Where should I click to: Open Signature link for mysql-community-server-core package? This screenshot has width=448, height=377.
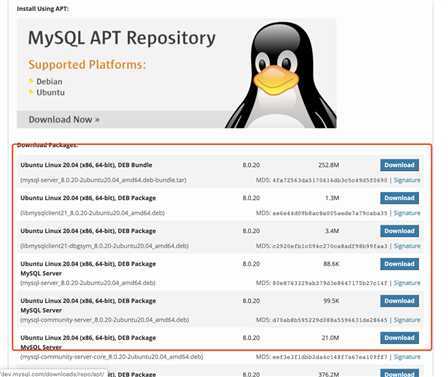click(407, 357)
